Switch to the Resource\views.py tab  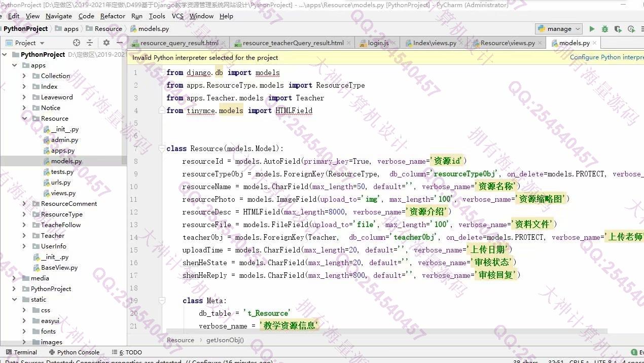tap(507, 43)
